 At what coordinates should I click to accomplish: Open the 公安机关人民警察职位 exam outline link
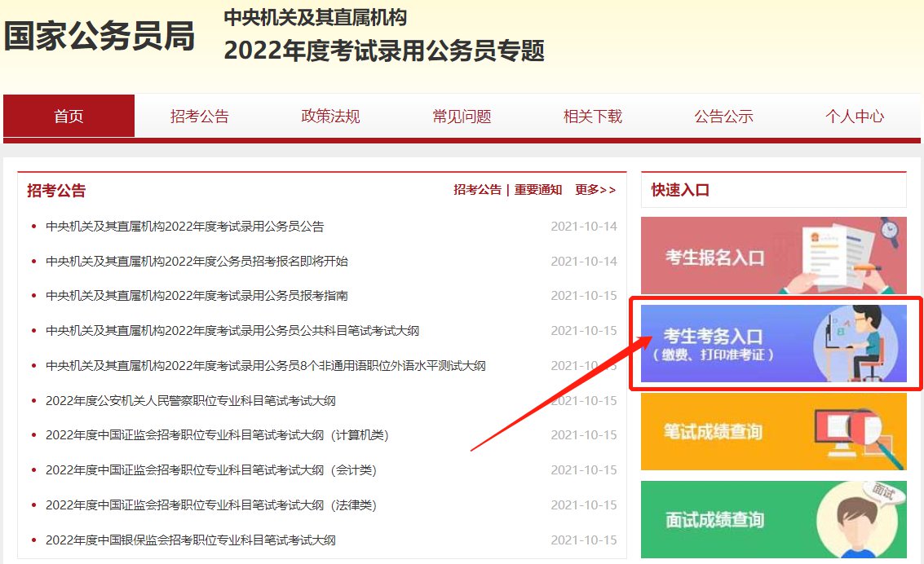pos(191,401)
